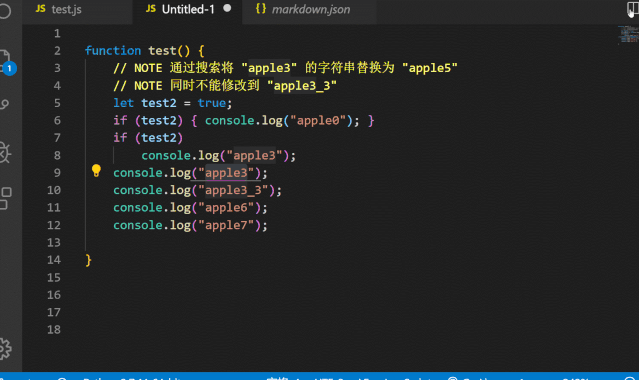
Task: Click "test2" variable on line 5
Action: [159, 103]
